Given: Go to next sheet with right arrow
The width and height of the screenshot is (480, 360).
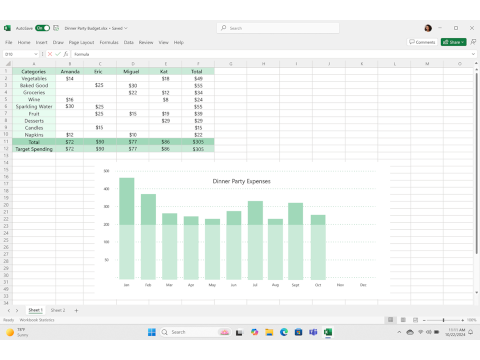Looking at the screenshot, I should 17,310.
